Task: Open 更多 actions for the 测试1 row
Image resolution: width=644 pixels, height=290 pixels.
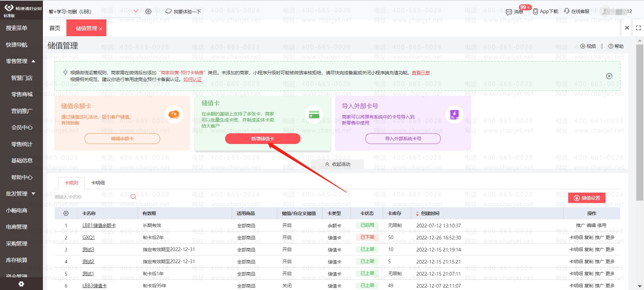Action: (610, 274)
